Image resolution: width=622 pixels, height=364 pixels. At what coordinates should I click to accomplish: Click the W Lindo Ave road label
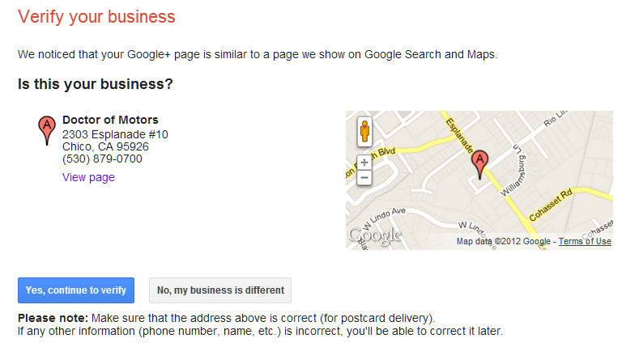(x=384, y=218)
